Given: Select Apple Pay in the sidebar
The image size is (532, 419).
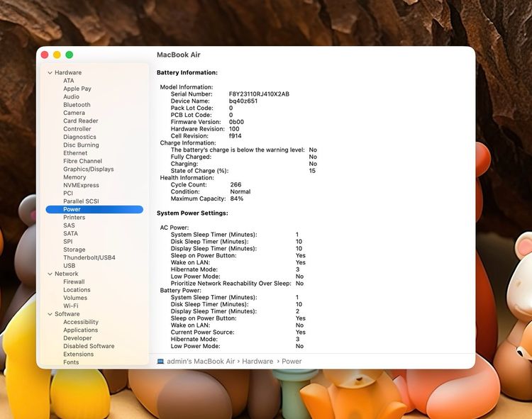Looking at the screenshot, I should 77,89.
